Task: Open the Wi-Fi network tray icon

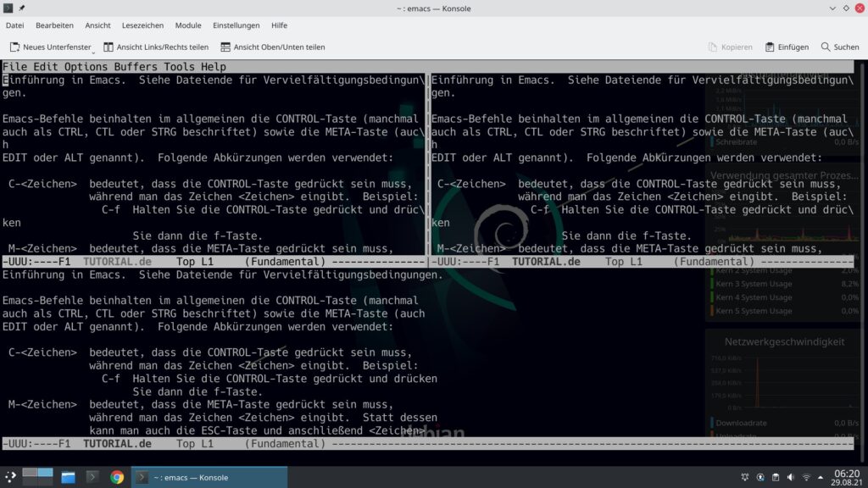Action: tap(806, 477)
